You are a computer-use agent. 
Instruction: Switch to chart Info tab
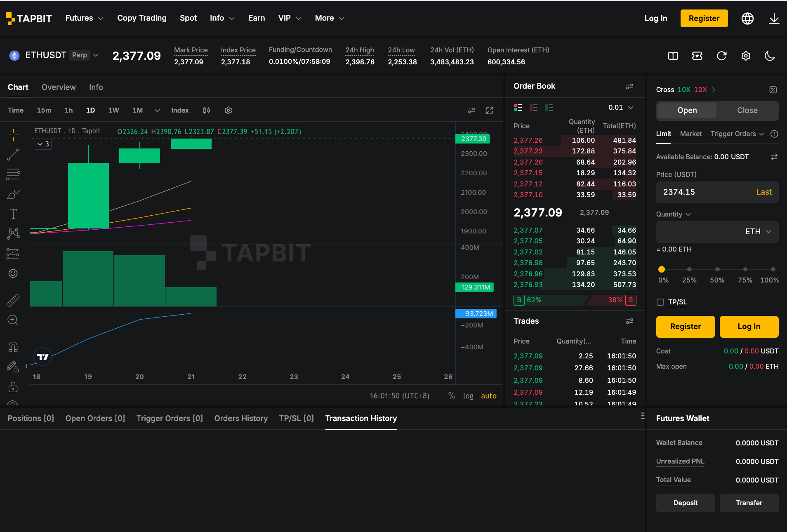click(x=96, y=87)
